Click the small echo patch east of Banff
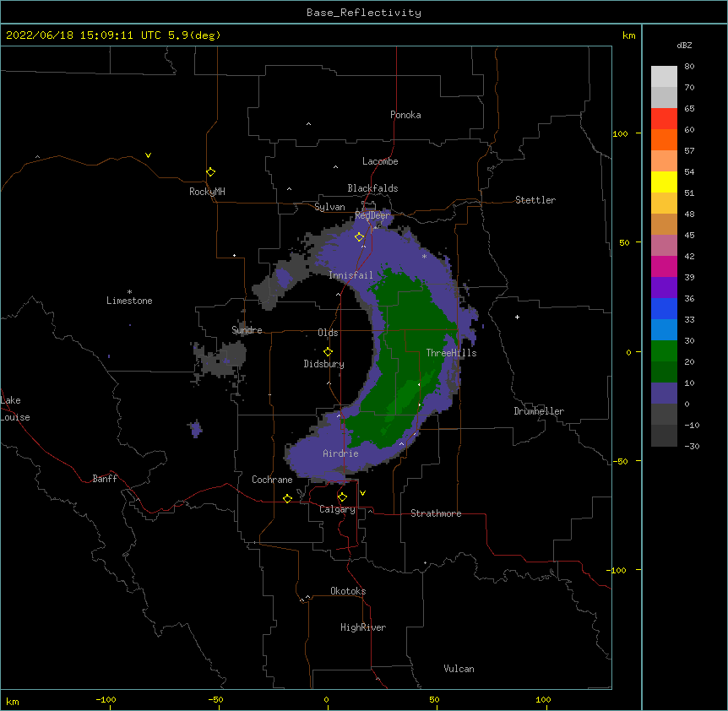Screen dimensions: 728x711 click(x=196, y=429)
